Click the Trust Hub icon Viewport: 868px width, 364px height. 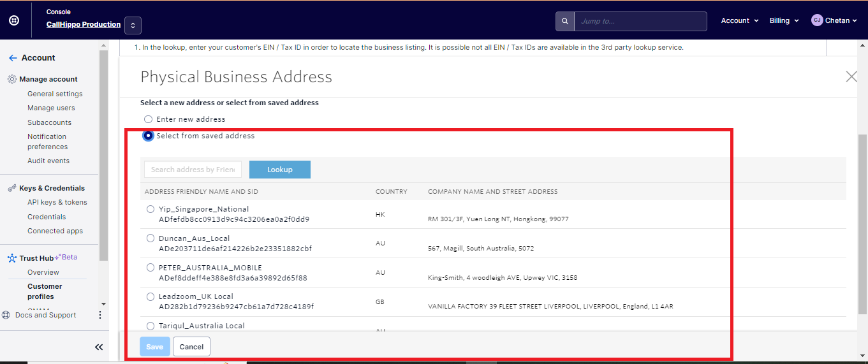pos(12,258)
